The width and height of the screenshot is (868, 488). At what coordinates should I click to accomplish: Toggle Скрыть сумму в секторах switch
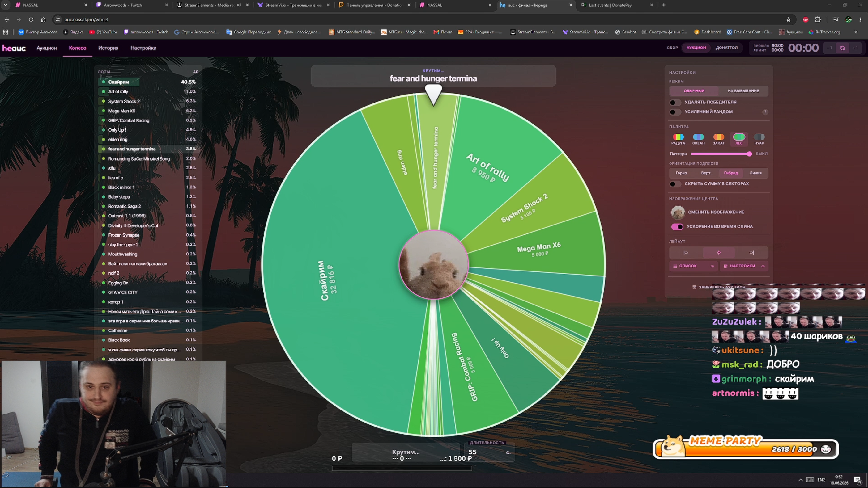tap(675, 184)
